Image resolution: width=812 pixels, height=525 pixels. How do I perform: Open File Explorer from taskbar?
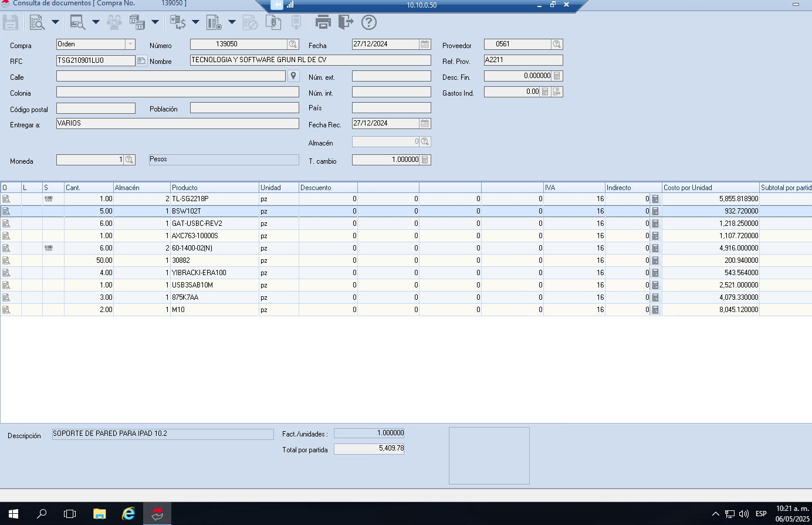tap(100, 514)
